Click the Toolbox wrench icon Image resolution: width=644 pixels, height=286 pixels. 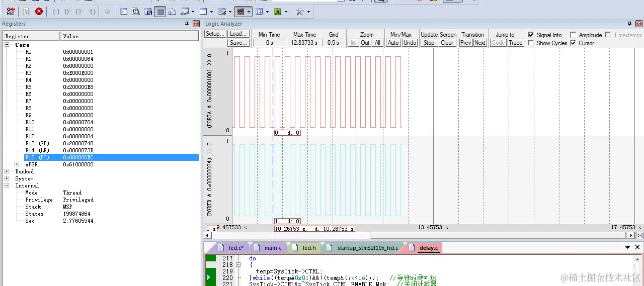pyautogui.click(x=300, y=12)
